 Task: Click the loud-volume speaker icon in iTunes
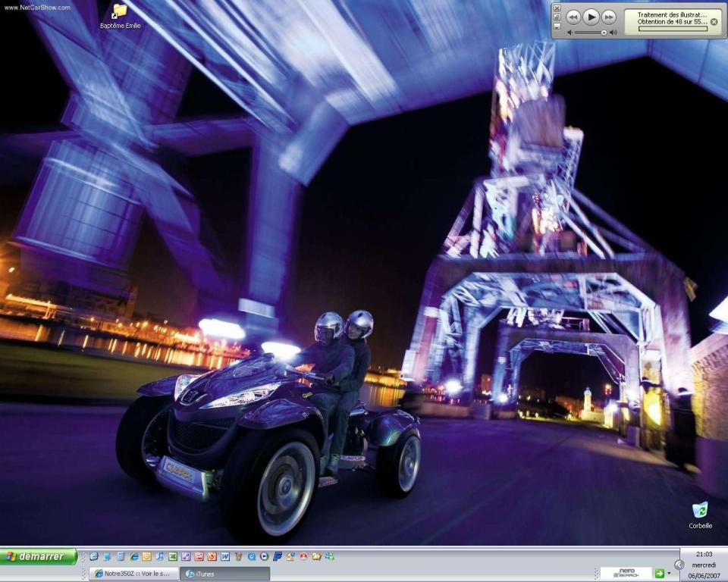click(613, 33)
